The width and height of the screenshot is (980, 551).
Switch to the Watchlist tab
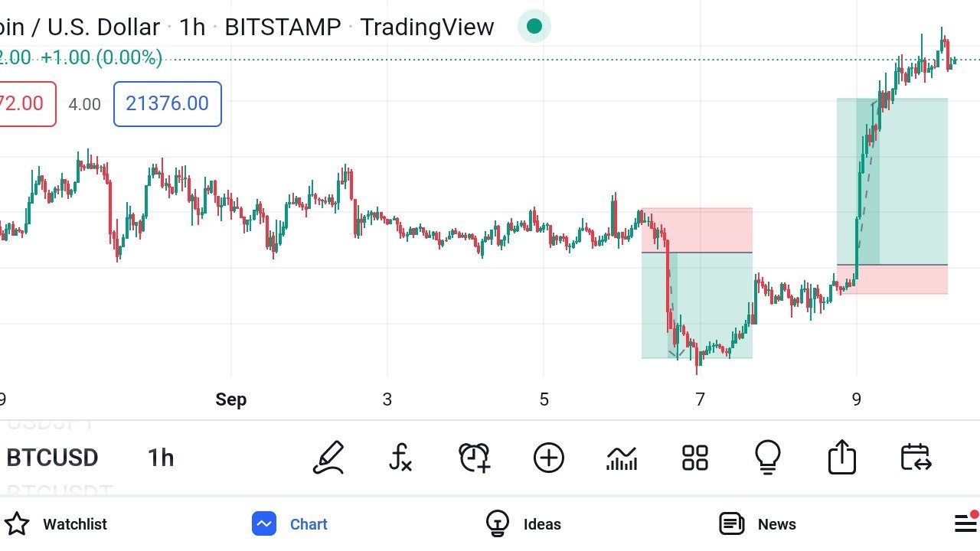[x=57, y=524]
